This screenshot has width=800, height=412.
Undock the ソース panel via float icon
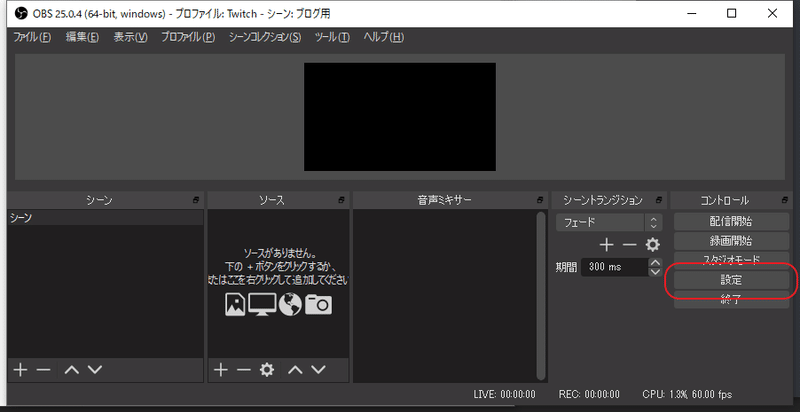(x=341, y=200)
